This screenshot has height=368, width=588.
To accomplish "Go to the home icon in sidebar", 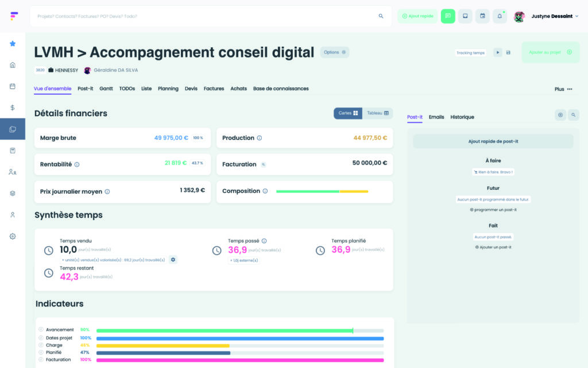I will 13,65.
